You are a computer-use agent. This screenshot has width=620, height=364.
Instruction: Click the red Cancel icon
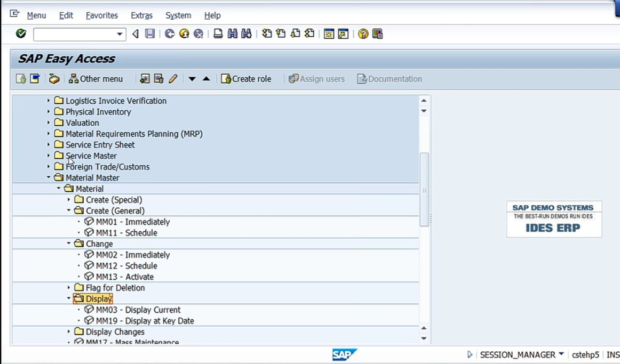(198, 34)
